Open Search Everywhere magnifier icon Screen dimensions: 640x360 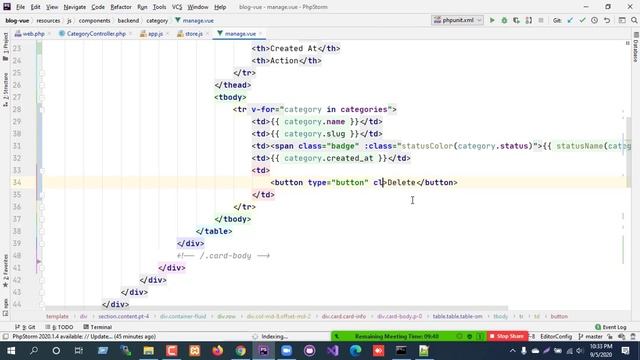(634, 20)
